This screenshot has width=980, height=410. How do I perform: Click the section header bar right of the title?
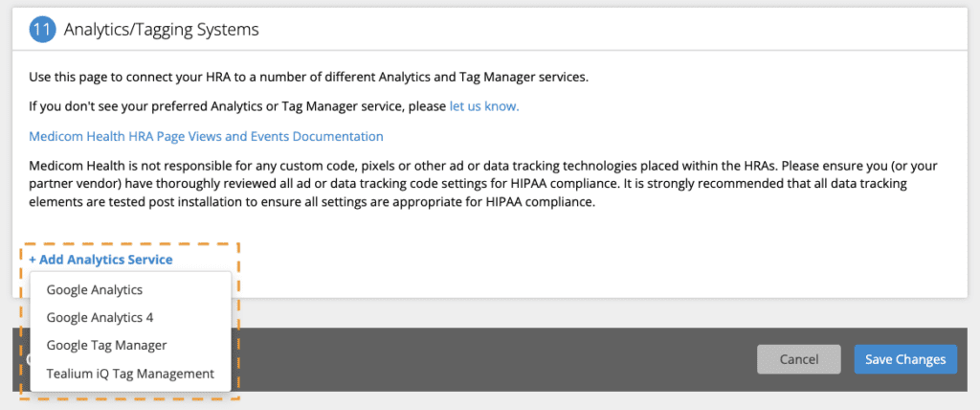pyautogui.click(x=612, y=30)
